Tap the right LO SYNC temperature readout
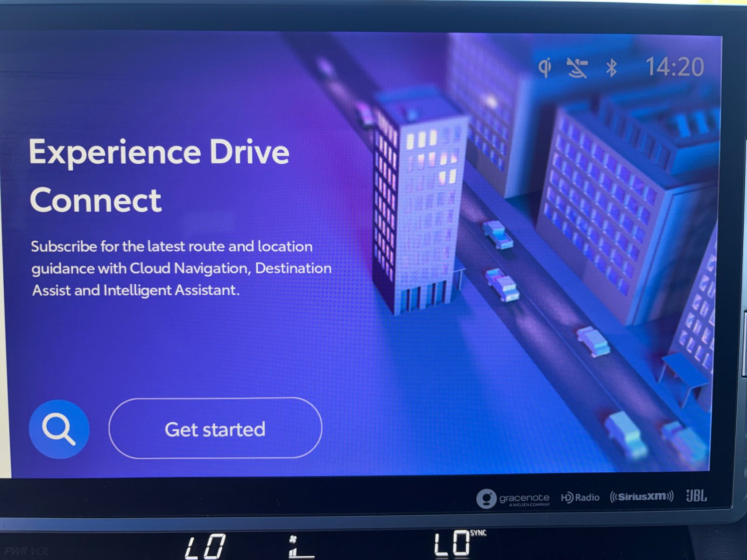Screen dimensions: 747x560 (x=459, y=543)
